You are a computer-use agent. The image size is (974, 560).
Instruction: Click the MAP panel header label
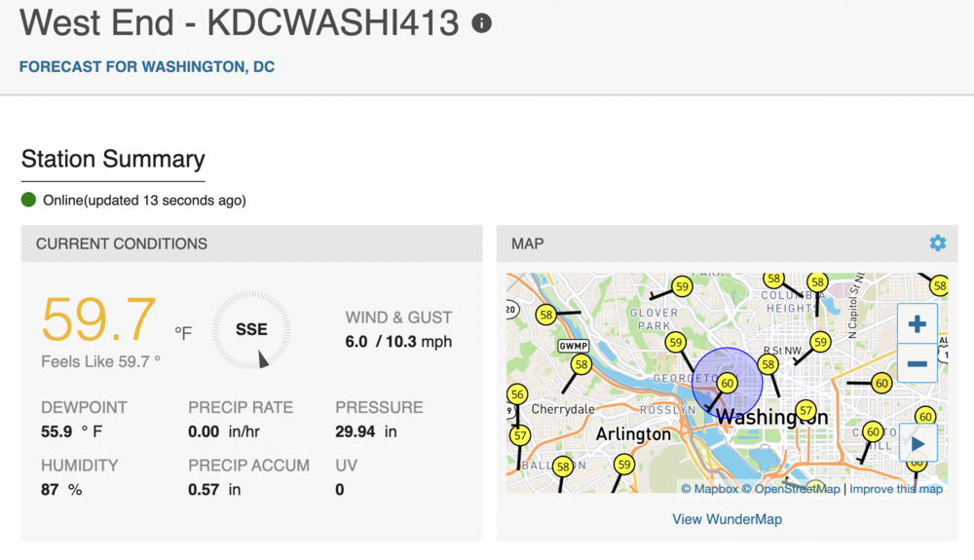point(527,243)
